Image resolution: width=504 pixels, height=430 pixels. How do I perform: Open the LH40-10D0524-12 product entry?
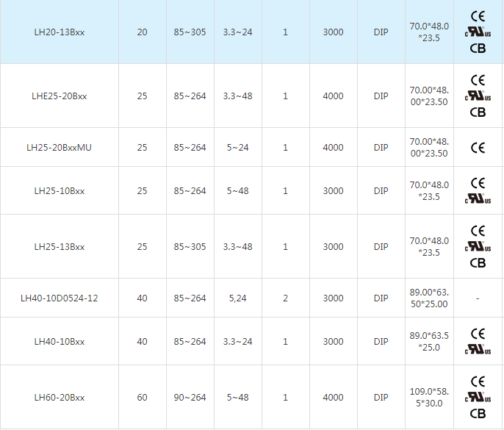pyautogui.click(x=60, y=298)
